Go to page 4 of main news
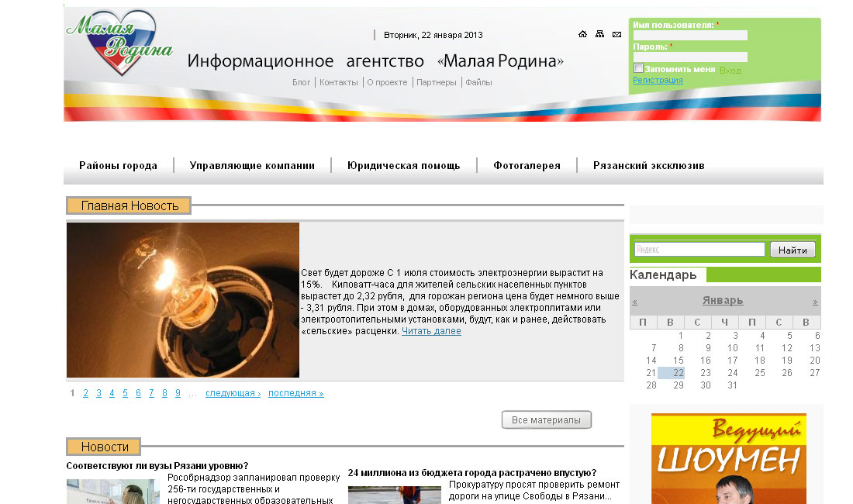The image size is (853, 504). coord(112,393)
